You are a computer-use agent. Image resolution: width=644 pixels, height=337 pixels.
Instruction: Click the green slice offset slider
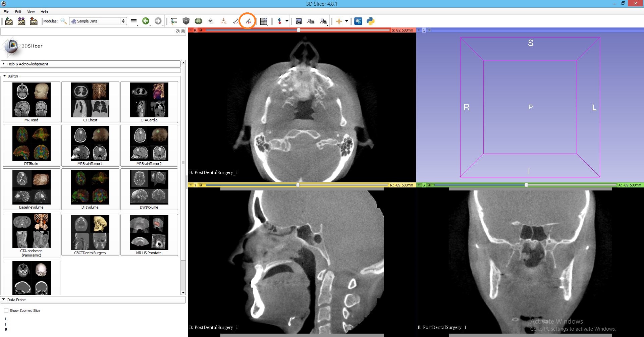(x=525, y=185)
